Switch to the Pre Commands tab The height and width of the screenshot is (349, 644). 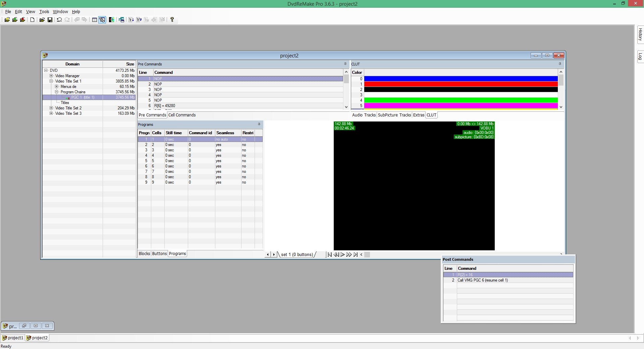(x=152, y=115)
